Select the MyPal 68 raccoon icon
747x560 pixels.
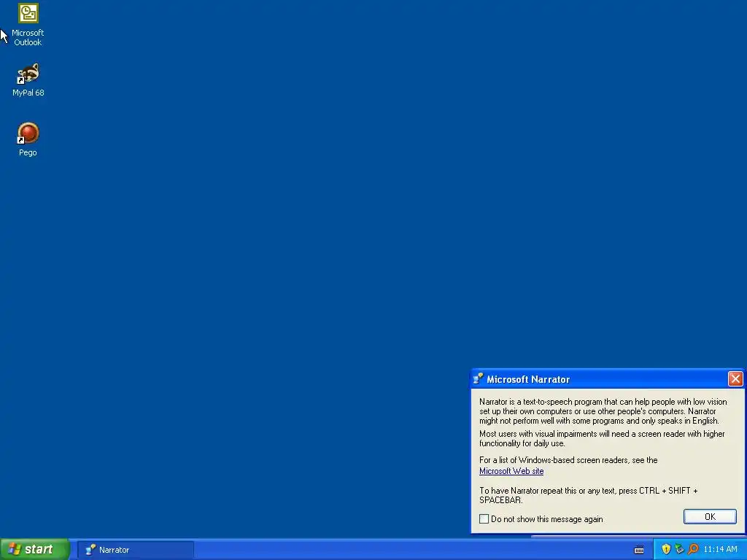(x=28, y=74)
